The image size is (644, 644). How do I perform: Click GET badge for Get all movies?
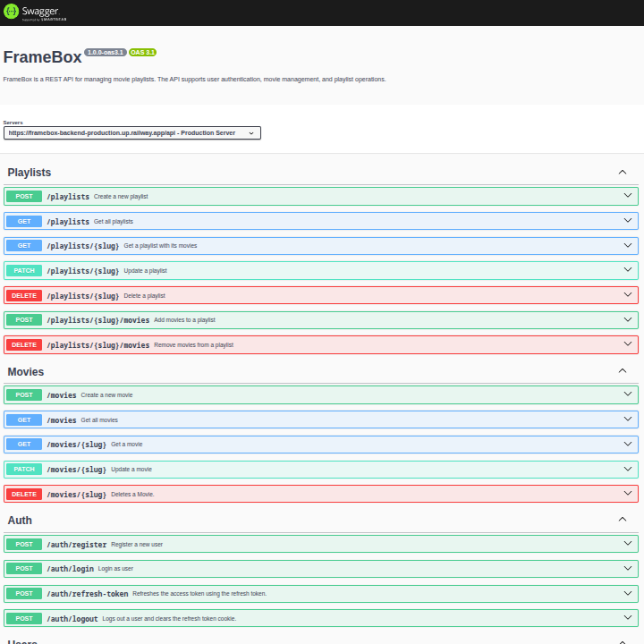24,420
